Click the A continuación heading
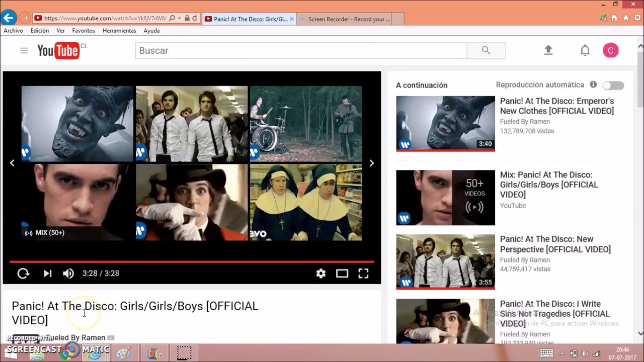Screen dimensions: 644x362 tap(422, 85)
